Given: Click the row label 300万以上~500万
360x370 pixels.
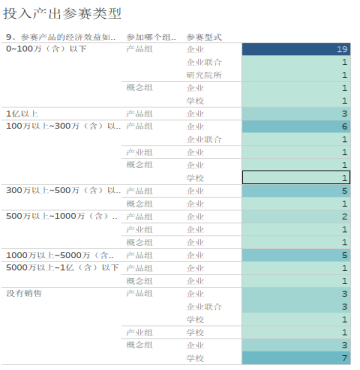Looking at the screenshot, I should coord(63,191).
